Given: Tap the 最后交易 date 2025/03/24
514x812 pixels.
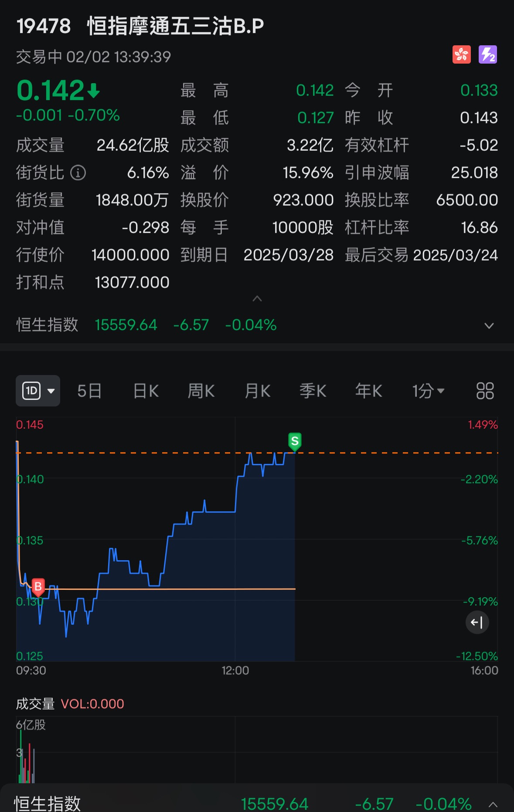Looking at the screenshot, I should point(456,255).
